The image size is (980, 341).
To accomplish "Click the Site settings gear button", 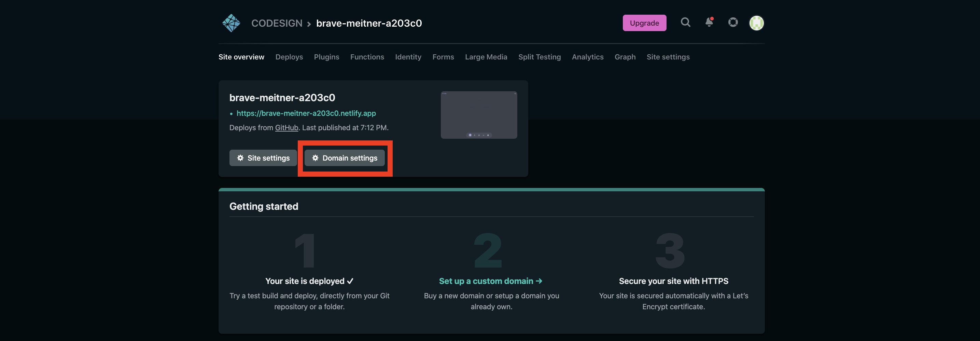I will click(x=263, y=158).
